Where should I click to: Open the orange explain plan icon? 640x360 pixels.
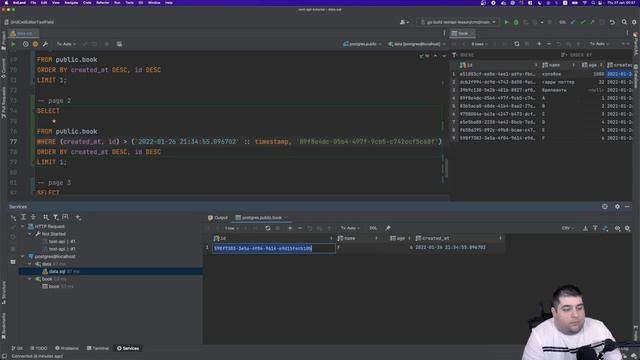point(35,44)
